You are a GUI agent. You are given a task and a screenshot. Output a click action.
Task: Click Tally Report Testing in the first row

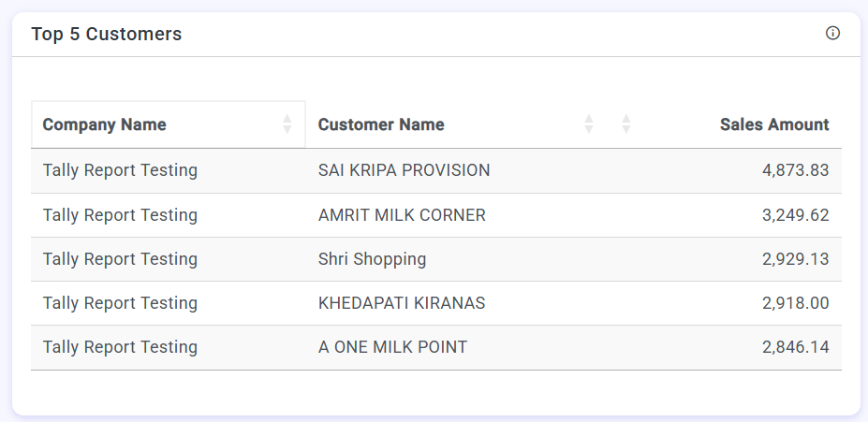[x=120, y=170]
